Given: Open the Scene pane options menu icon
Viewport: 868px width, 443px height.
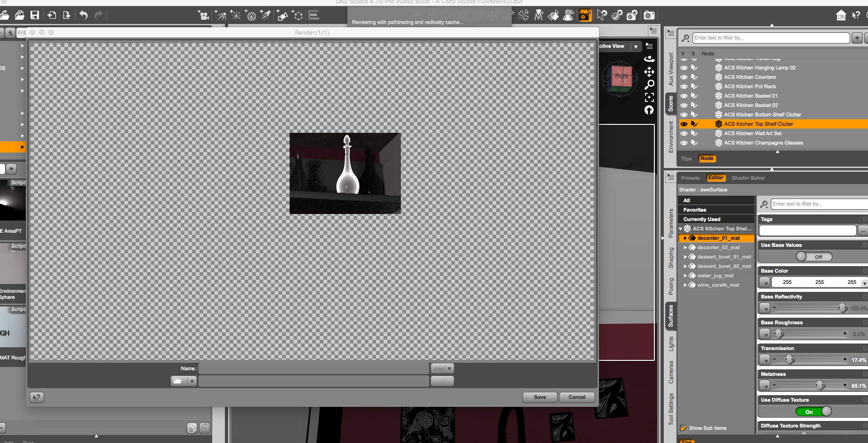Looking at the screenshot, I should (671, 33).
